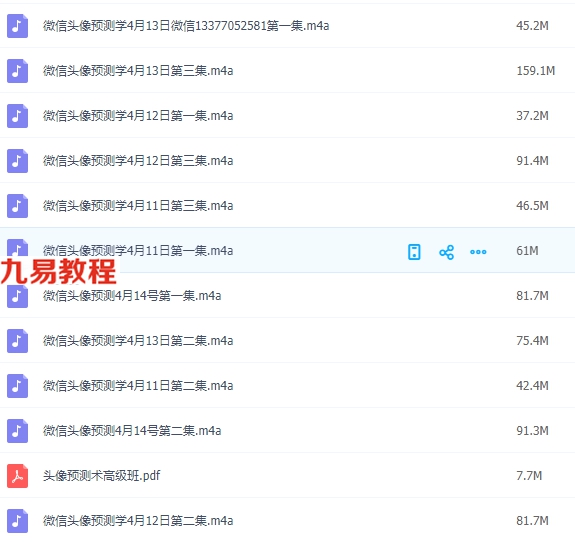
Task: Click the 45.2M file size
Action: [532, 26]
